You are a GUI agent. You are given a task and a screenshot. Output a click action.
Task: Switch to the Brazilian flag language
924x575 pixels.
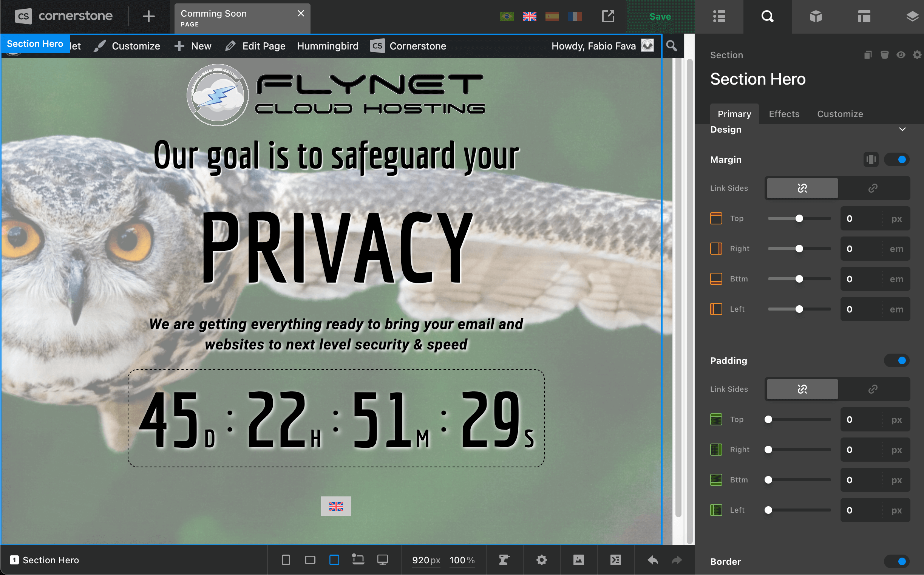(507, 16)
